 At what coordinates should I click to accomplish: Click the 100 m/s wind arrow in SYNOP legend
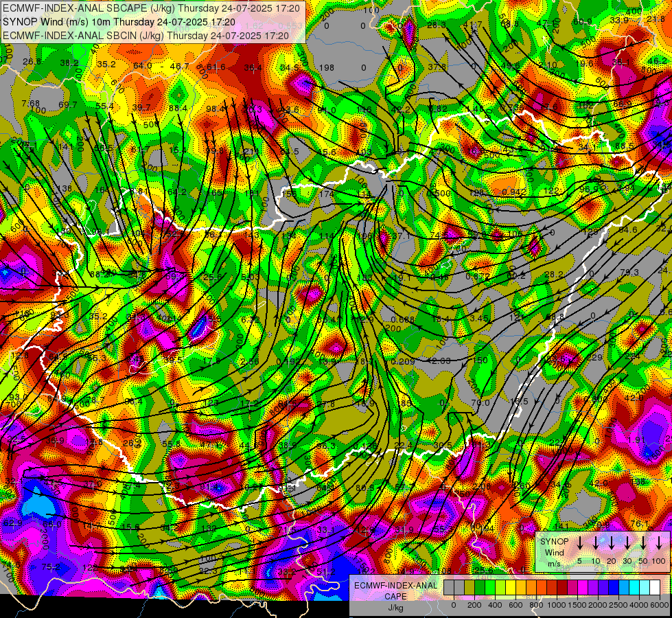(659, 543)
